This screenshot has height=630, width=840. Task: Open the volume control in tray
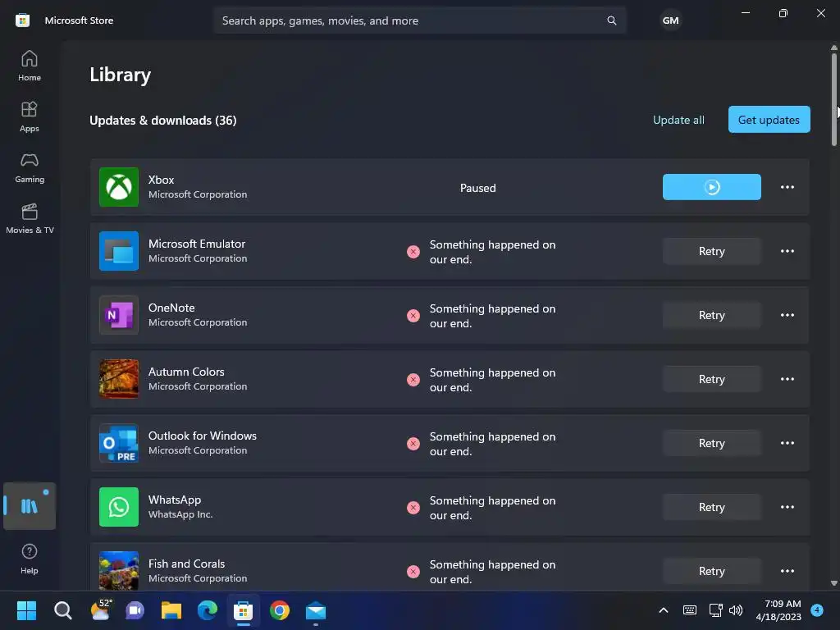[x=736, y=610]
